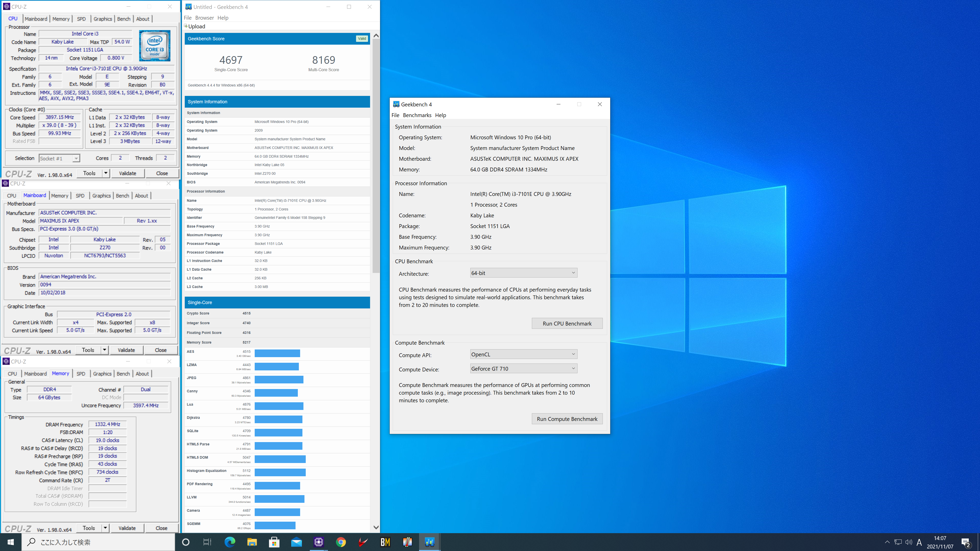Image resolution: width=980 pixels, height=551 pixels.
Task: Click the DRAM Frequency 1332.4 MHz value
Action: (x=108, y=424)
